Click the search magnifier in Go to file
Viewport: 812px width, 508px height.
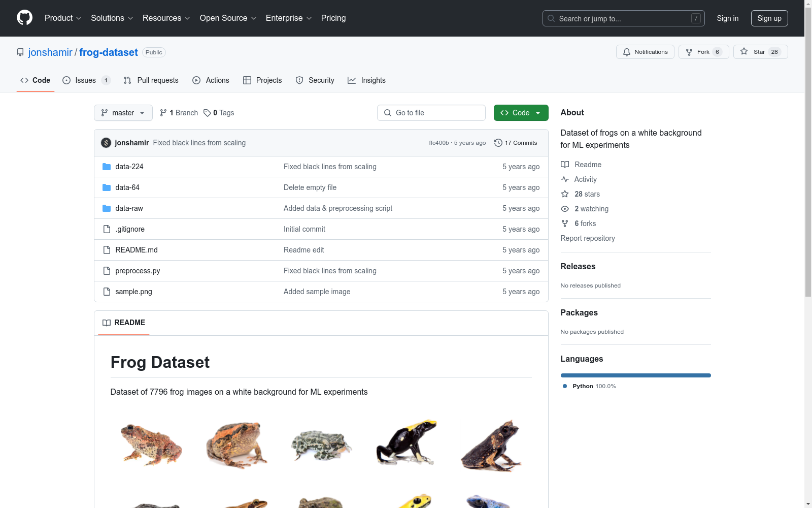[x=388, y=113]
